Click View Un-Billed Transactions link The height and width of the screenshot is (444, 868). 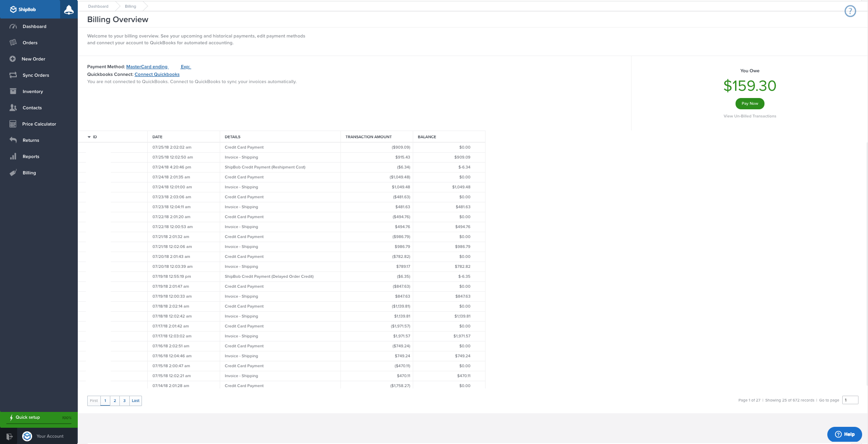[x=750, y=116]
